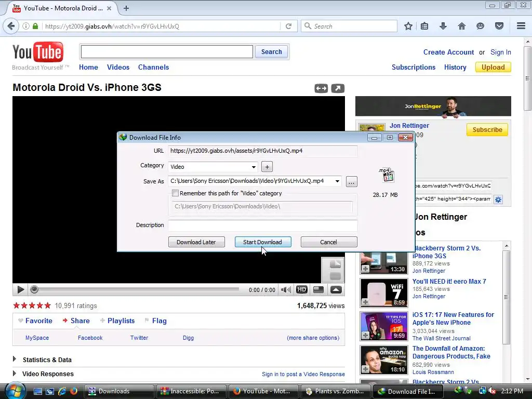
Task: Click the YouTube Search button
Action: tap(271, 52)
